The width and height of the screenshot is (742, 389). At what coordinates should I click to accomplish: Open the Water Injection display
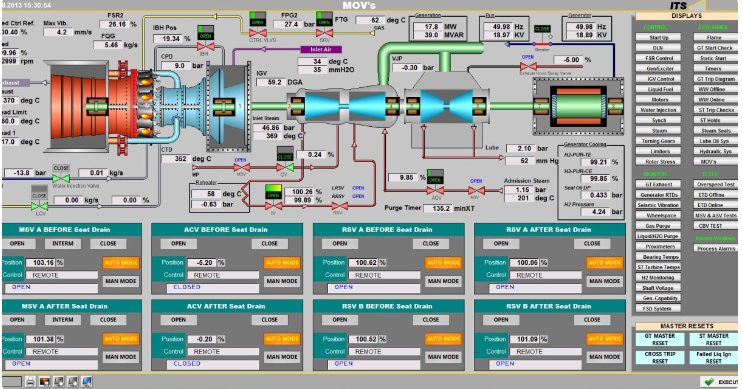659,110
